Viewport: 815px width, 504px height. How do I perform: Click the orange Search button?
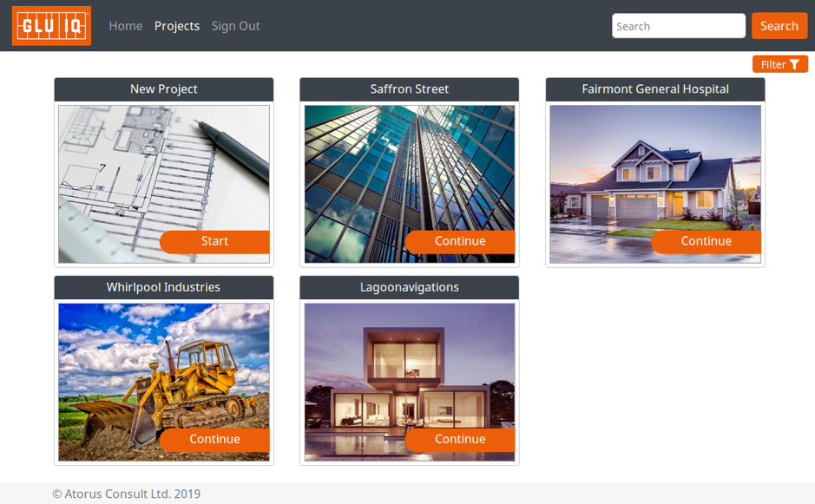tap(779, 26)
